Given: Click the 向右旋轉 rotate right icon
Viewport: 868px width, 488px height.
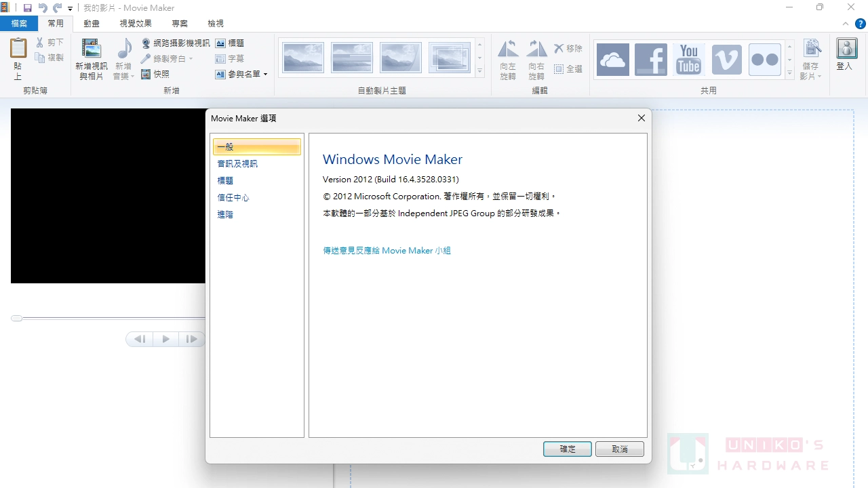Looking at the screenshot, I should [x=536, y=49].
